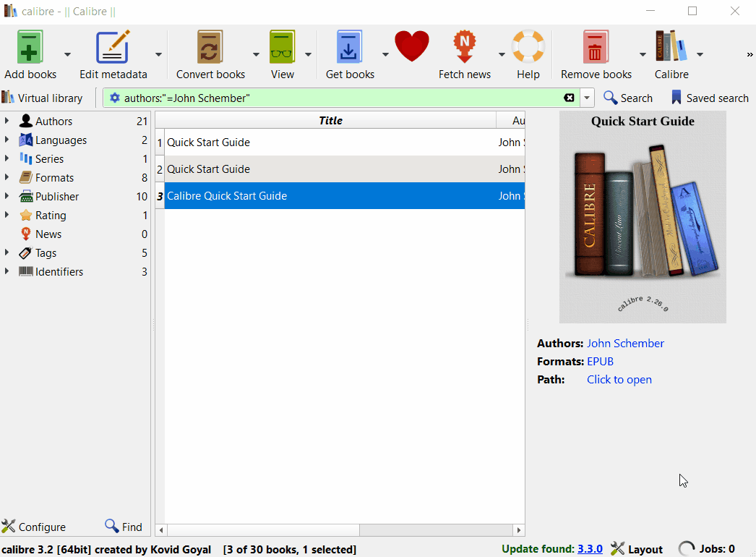
Task: Open Edit metadata dropdown arrow
Action: click(x=158, y=54)
